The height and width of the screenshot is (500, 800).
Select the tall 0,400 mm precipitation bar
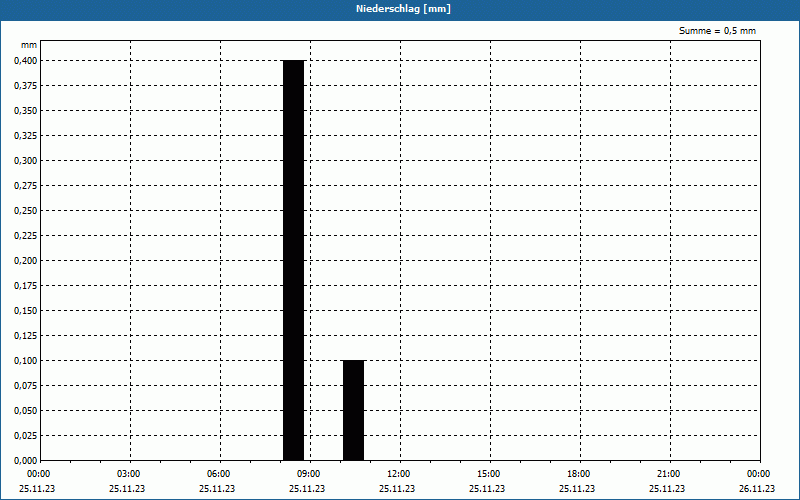tap(293, 260)
